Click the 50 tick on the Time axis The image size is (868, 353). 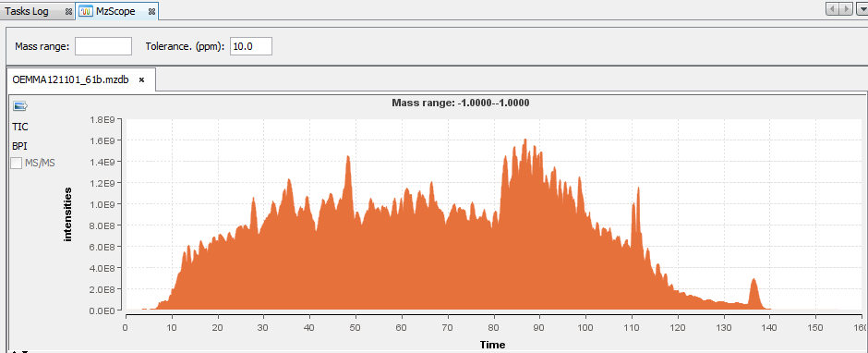click(356, 326)
